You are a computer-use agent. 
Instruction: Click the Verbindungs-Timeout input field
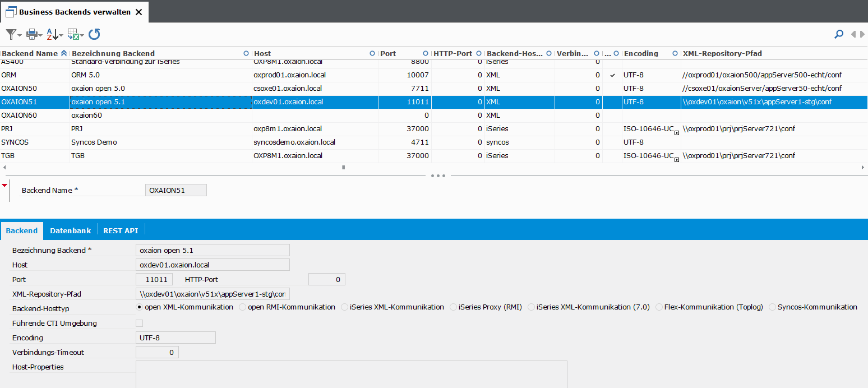click(157, 352)
